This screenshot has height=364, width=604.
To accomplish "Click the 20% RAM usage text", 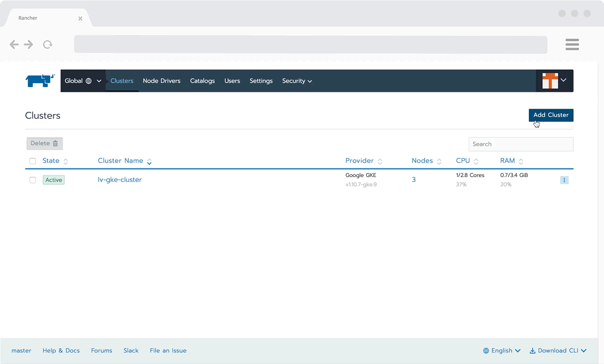I will [506, 185].
